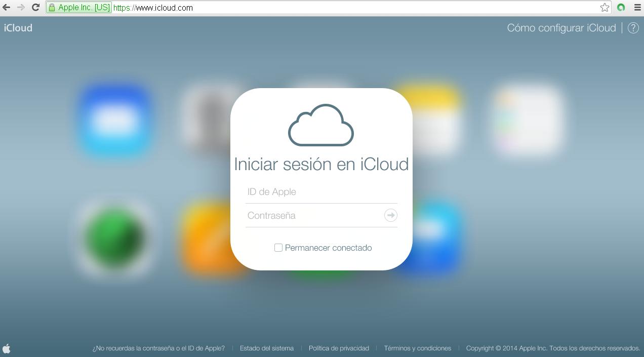Click the Apple logo in the footer
The image size is (644, 357).
coord(7,348)
